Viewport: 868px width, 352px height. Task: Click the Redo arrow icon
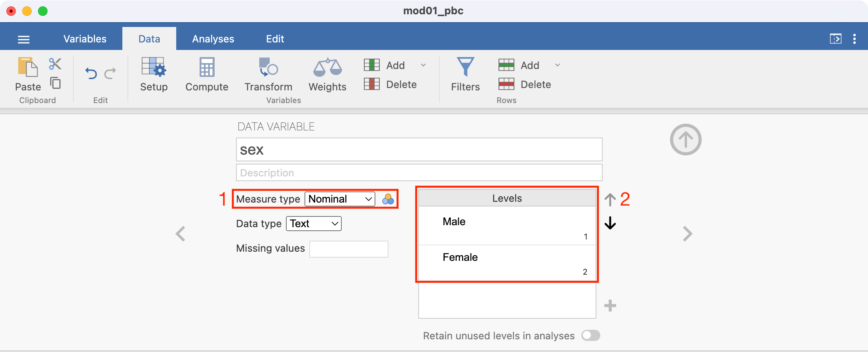click(110, 73)
